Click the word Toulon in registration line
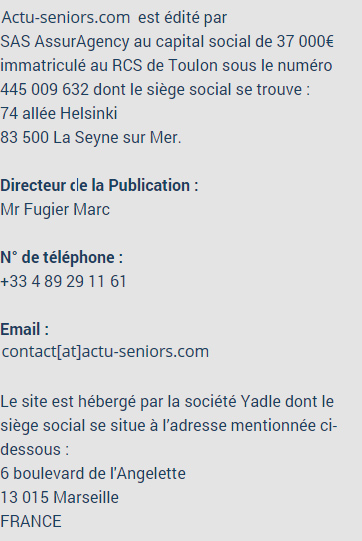 (x=193, y=65)
